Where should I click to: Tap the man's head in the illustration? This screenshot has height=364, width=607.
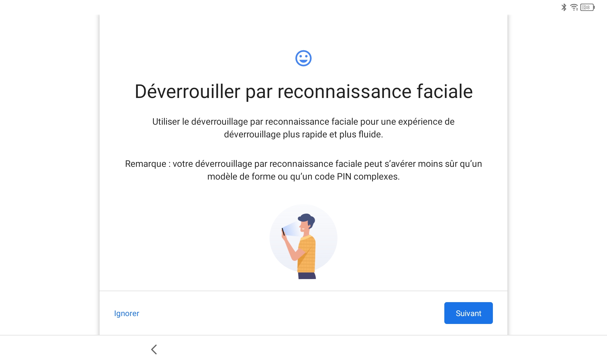(307, 222)
